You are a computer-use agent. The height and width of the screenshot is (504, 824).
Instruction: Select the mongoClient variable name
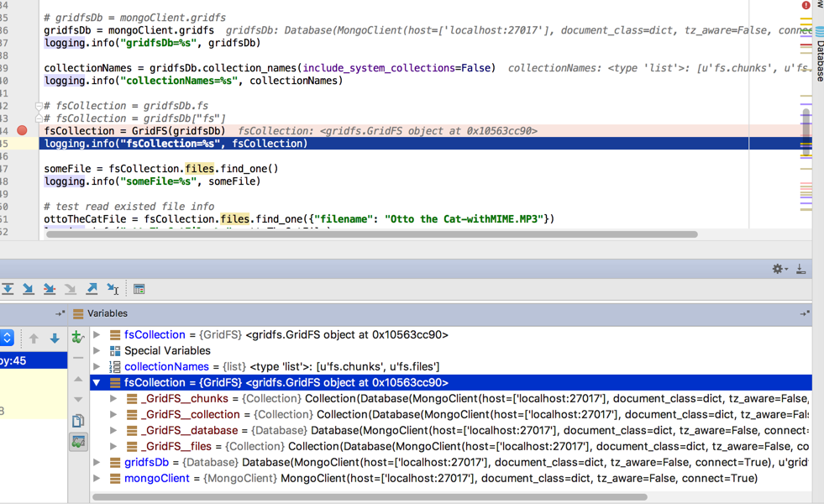pos(156,478)
